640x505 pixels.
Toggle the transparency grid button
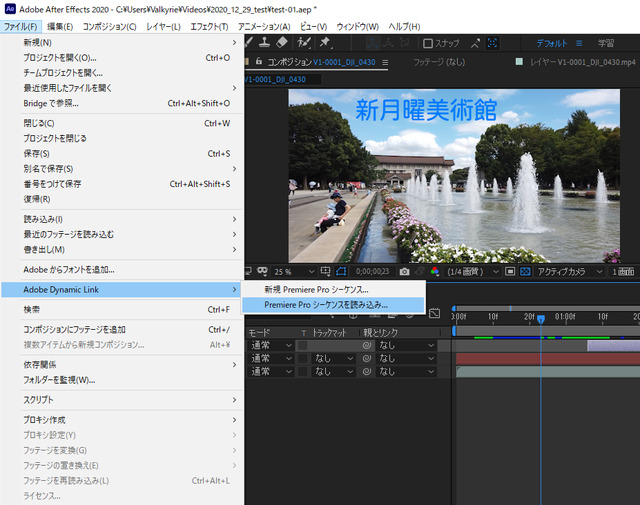tap(525, 271)
